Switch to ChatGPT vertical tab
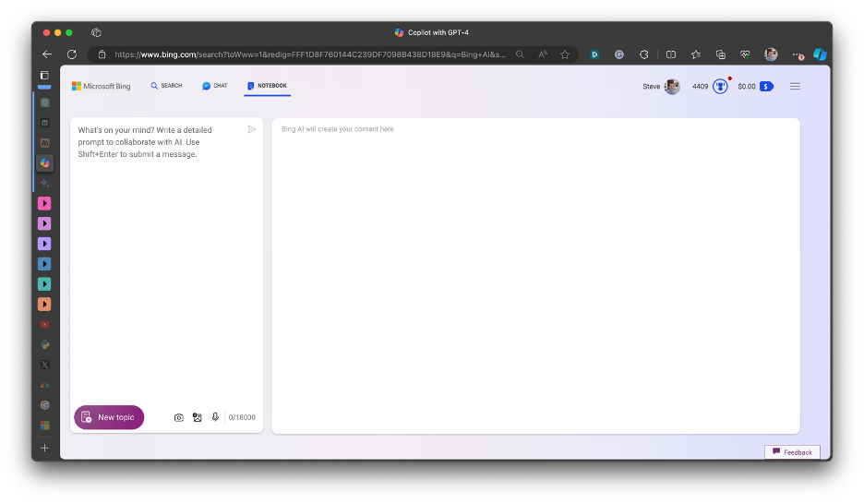 44,102
